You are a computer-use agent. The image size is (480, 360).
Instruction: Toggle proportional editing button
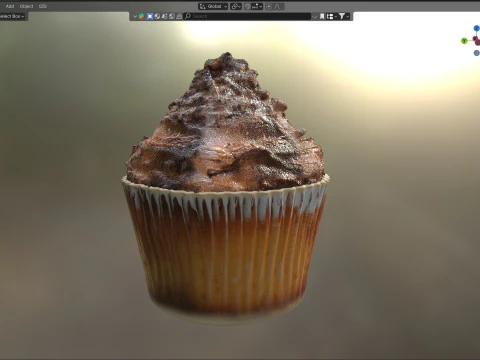pyautogui.click(x=269, y=6)
